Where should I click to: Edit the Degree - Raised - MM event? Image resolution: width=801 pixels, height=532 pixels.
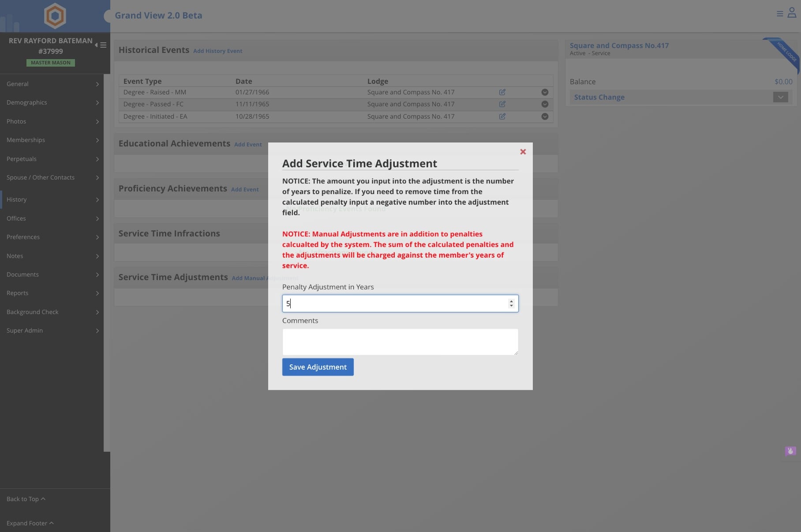502,92
